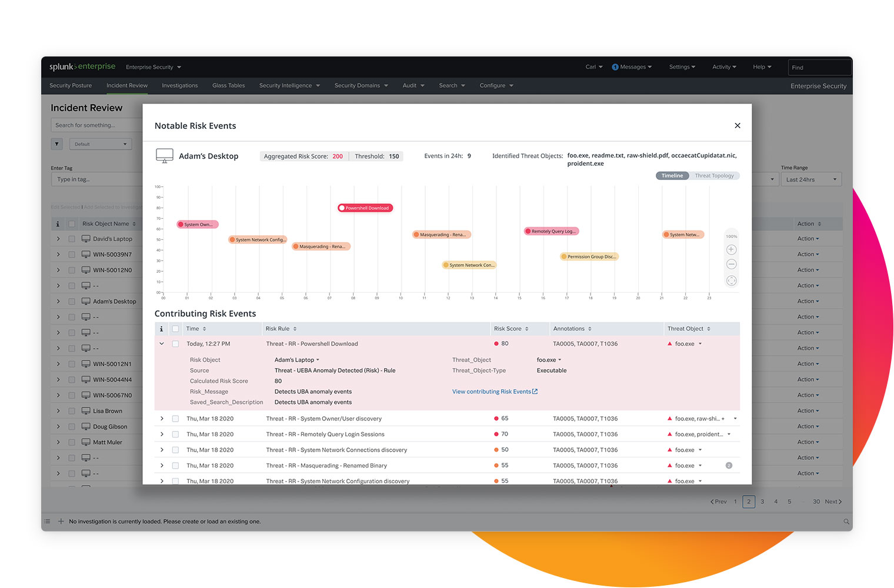Screen dimensions: 894x588
Task: Select the Permission Group Disc... timeline event
Action: tap(589, 257)
